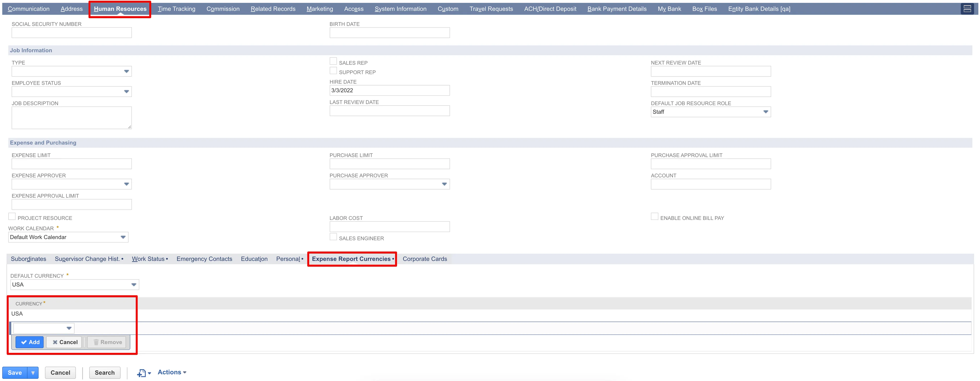
Task: Open the Travel Requests tab
Action: (491, 9)
